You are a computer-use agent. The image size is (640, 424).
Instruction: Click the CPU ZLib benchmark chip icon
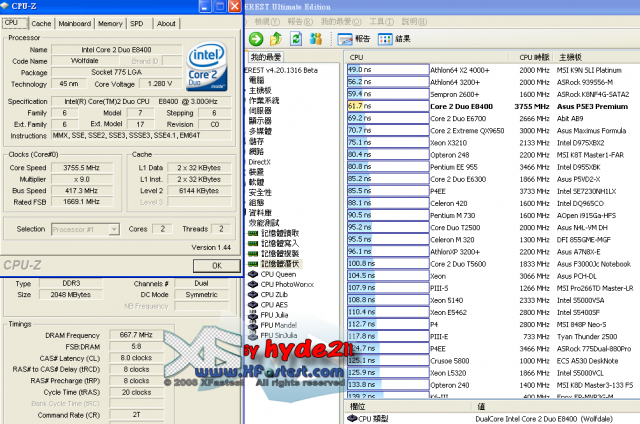click(x=253, y=295)
